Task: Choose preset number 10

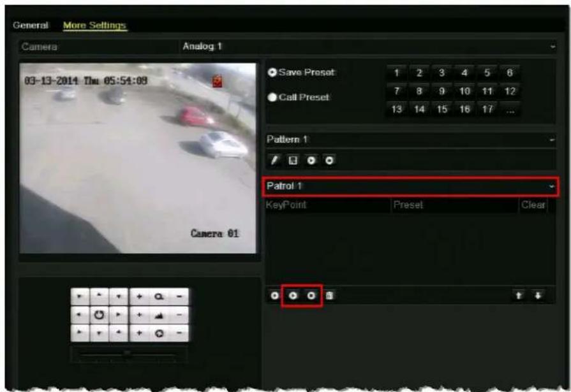Action: click(x=464, y=91)
